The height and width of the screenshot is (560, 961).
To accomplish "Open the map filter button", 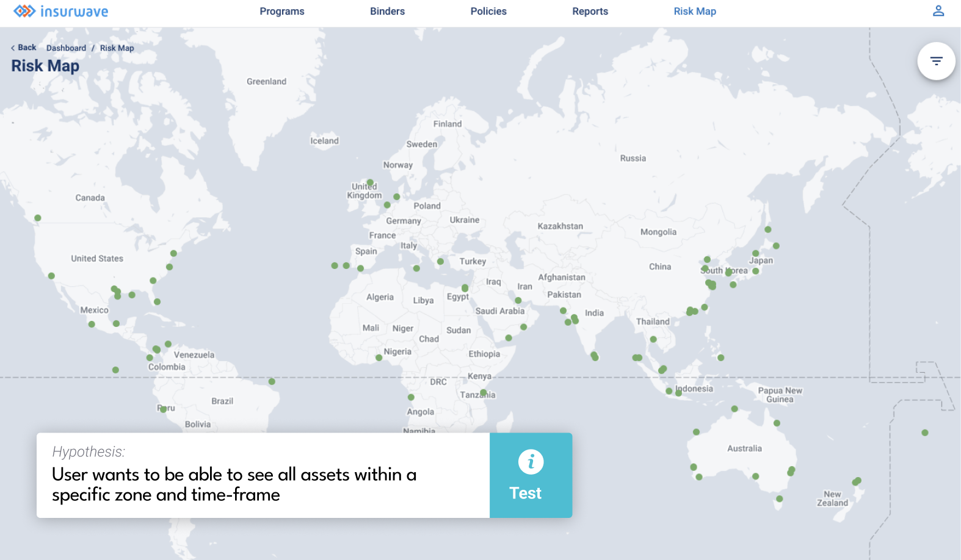I will tap(936, 61).
